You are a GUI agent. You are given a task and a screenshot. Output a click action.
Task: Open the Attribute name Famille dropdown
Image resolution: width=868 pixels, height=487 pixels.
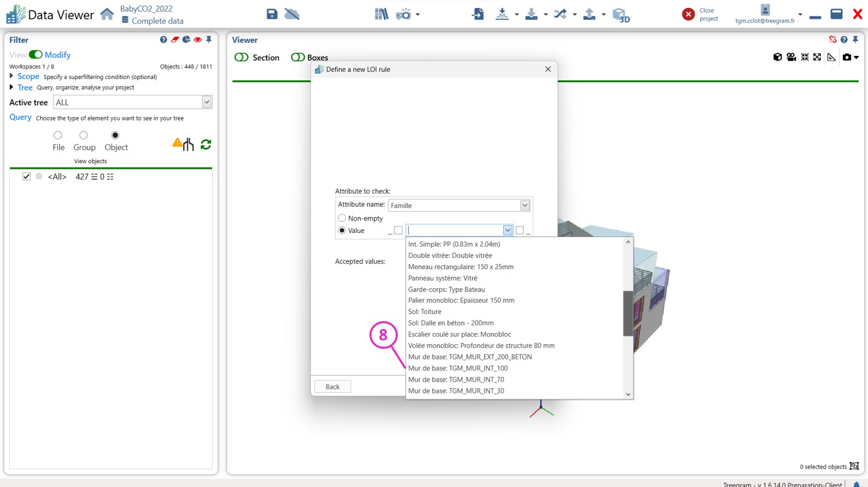click(x=525, y=205)
